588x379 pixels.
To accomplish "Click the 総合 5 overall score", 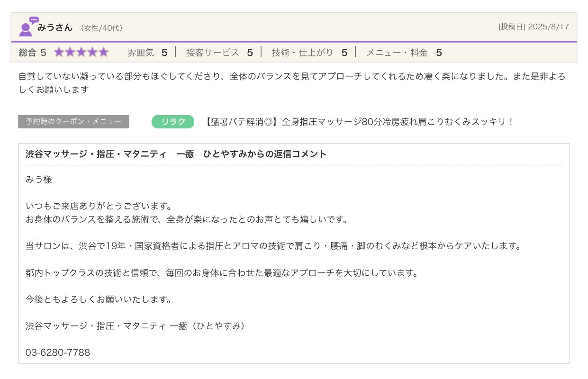I will click(x=33, y=53).
